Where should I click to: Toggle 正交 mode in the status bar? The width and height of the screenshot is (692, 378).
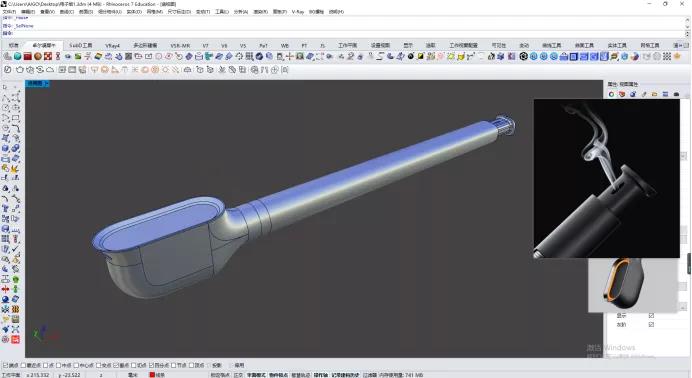point(238,375)
